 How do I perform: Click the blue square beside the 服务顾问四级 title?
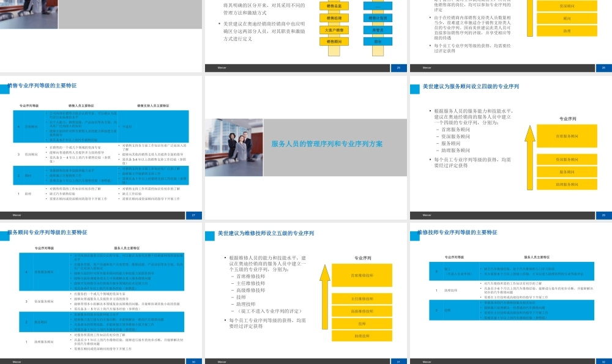click(414, 89)
